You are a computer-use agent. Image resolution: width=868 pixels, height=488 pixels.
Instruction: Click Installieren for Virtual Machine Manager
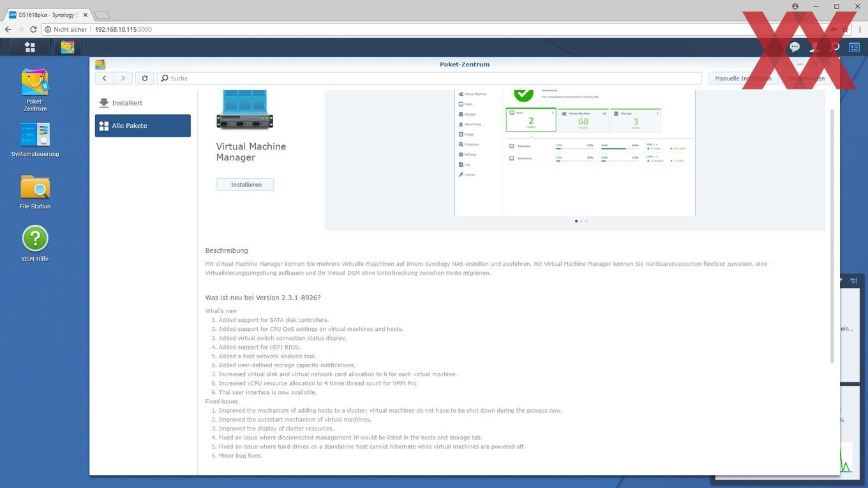pyautogui.click(x=244, y=185)
